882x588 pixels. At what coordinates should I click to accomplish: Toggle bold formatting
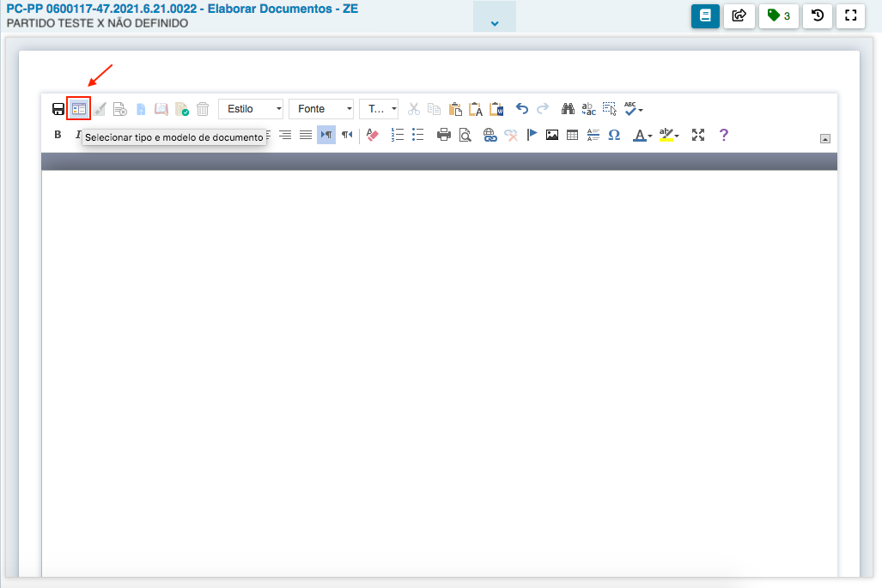pos(57,135)
